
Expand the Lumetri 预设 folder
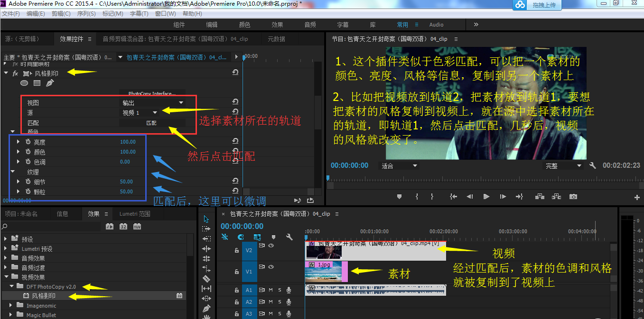tap(6, 248)
